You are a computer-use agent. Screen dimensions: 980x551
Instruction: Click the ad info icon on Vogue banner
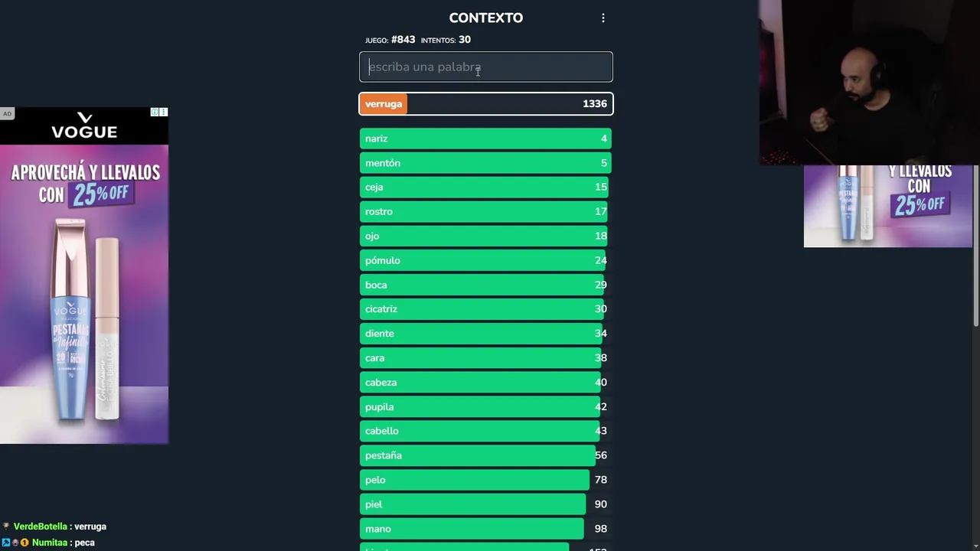(x=155, y=112)
